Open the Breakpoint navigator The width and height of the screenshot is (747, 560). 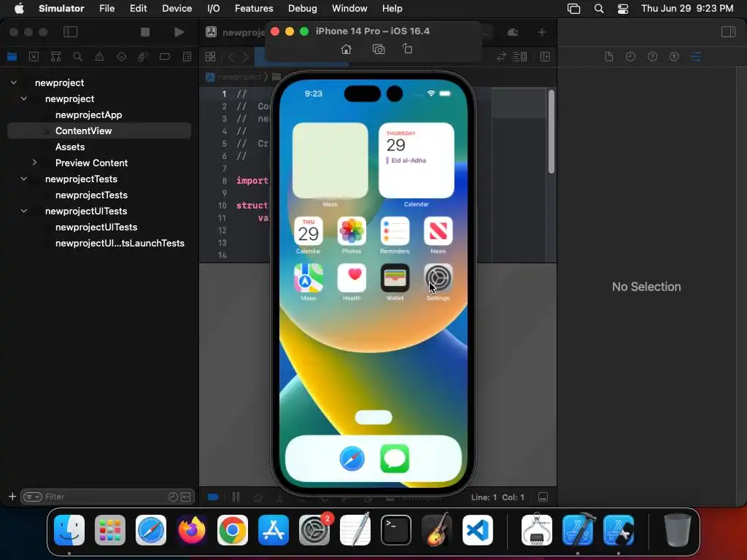[x=165, y=57]
